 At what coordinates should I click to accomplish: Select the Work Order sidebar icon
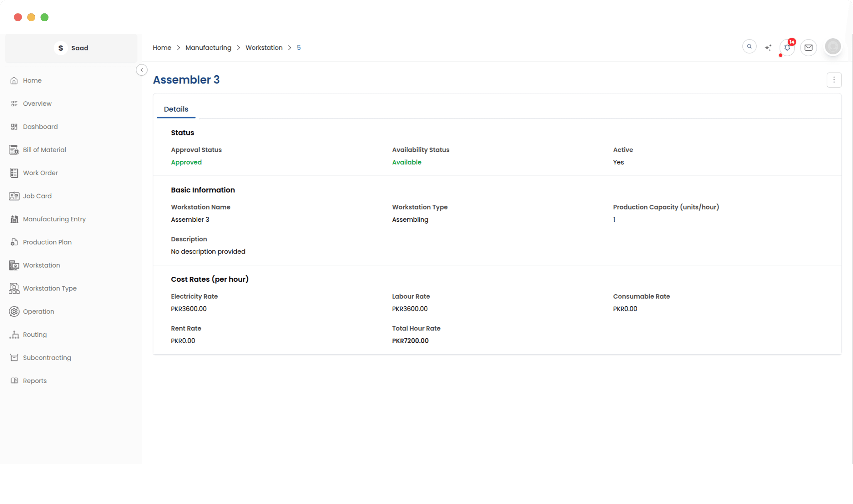(14, 173)
